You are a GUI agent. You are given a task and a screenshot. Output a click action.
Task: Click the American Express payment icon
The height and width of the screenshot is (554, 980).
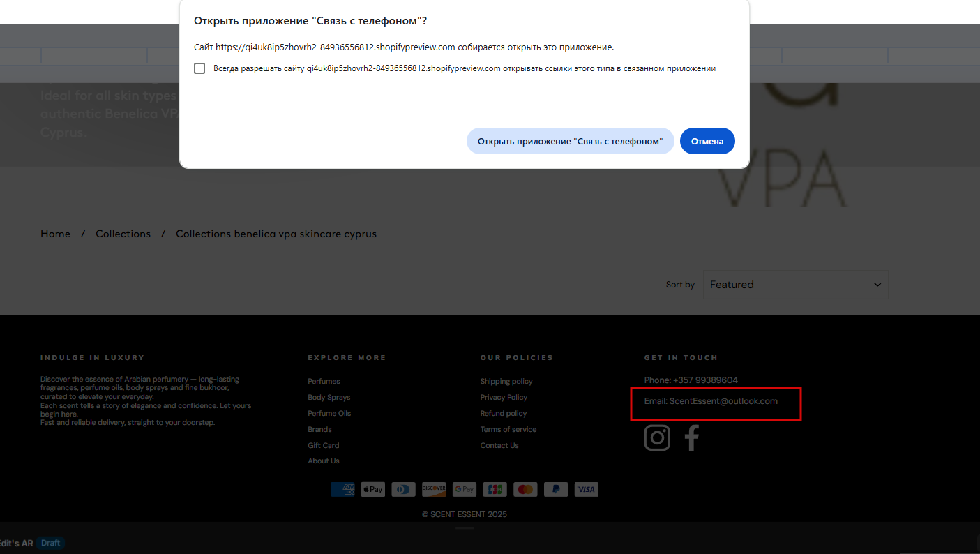coord(342,490)
